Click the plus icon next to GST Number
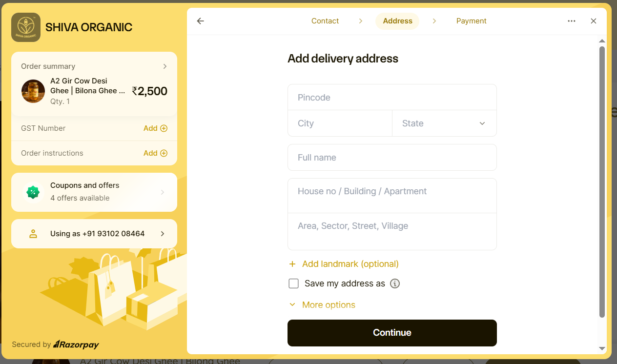Viewport: 617px width, 364px height. 164,128
